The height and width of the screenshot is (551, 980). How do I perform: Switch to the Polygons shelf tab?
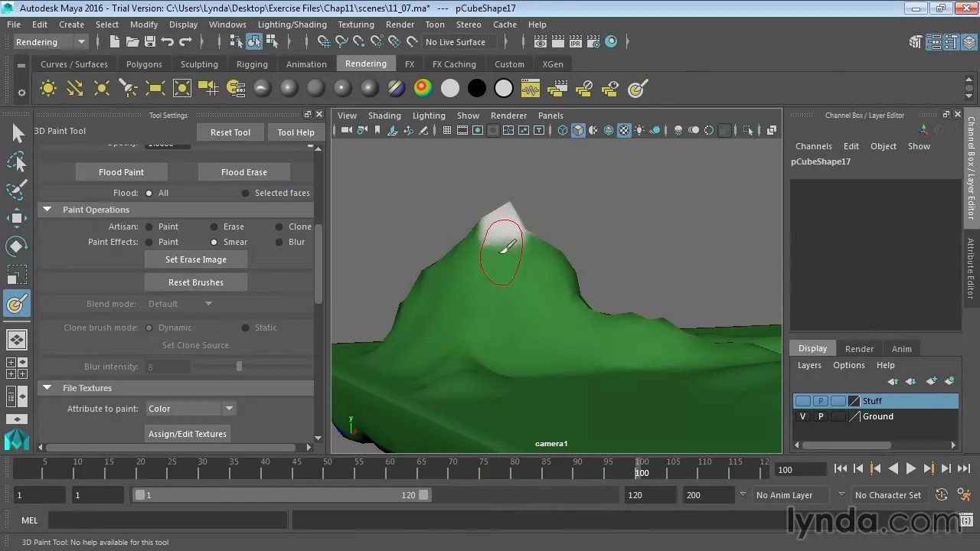pos(144,64)
